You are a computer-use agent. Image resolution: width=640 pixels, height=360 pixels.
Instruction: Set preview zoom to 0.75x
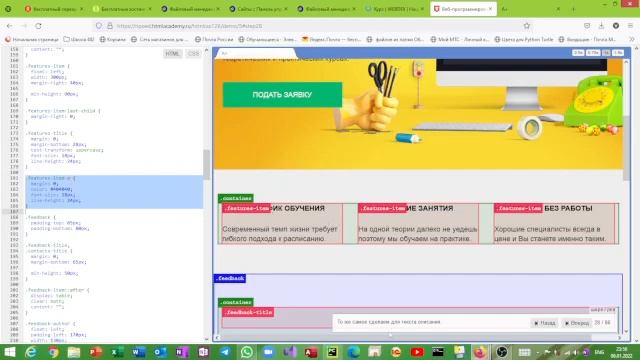click(593, 53)
